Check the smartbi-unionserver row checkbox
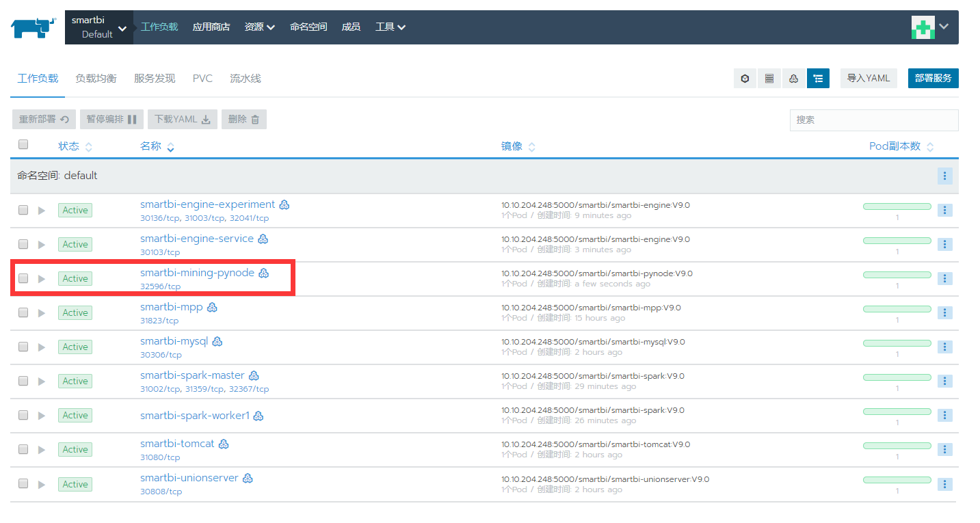The image size is (980, 523). [23, 483]
